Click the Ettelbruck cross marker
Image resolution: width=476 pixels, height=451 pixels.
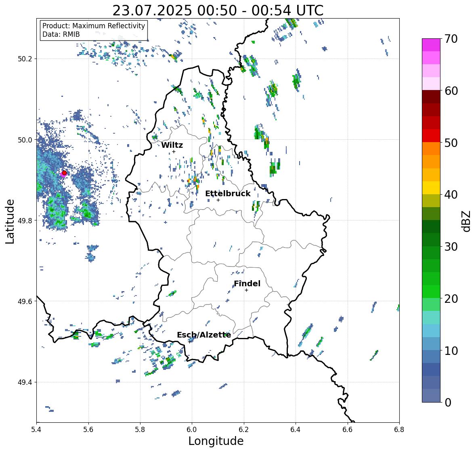[x=218, y=200]
